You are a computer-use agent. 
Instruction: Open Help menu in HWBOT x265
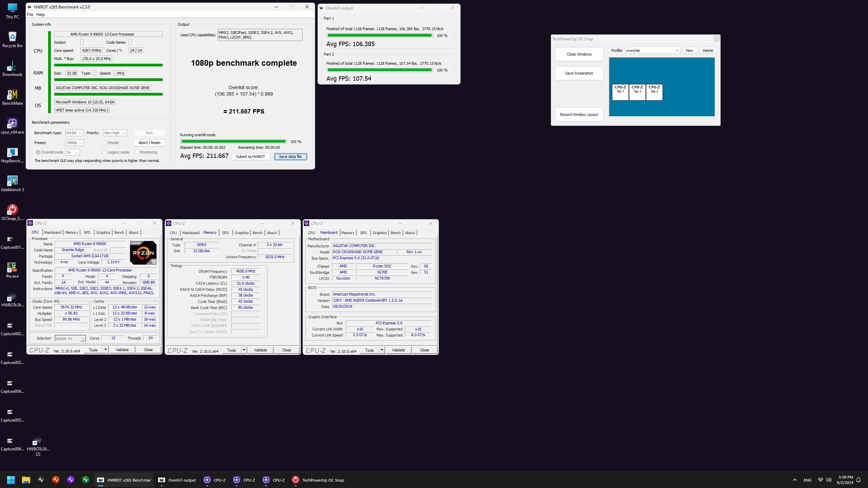tap(40, 15)
